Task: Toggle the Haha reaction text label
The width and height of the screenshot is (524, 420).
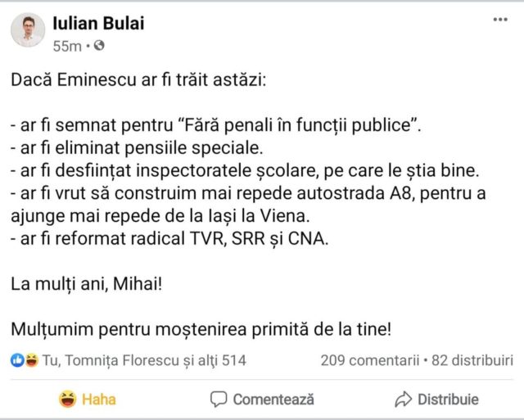Action: point(99,400)
